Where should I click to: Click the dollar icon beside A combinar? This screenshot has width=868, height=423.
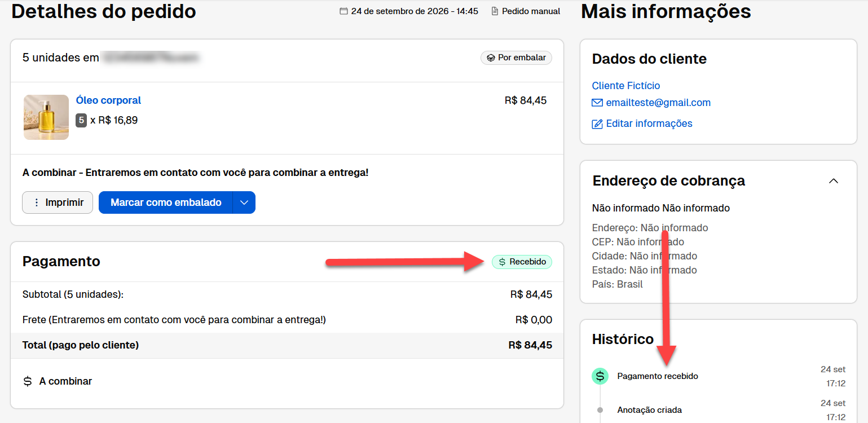28,381
